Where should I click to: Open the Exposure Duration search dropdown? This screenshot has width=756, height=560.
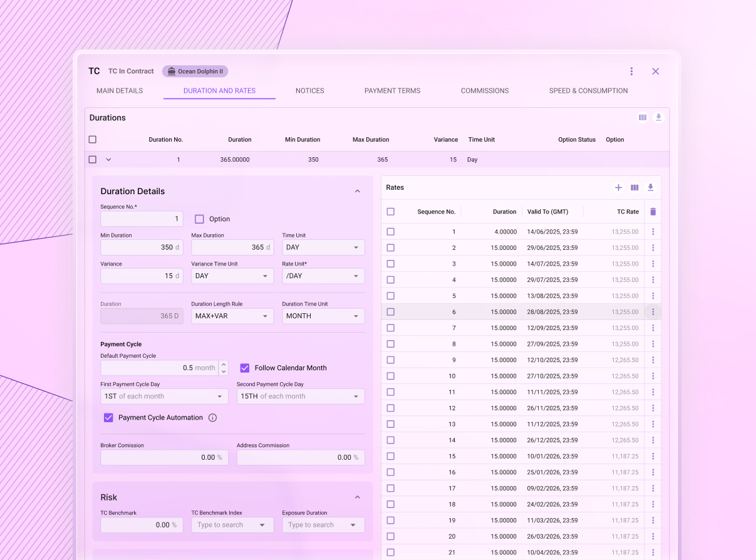click(x=323, y=525)
